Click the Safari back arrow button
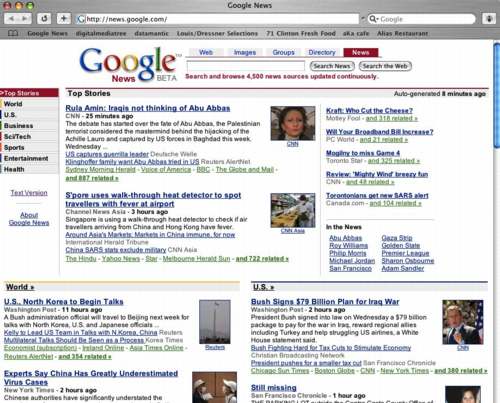Screen dimensions: 500x403 (11, 19)
